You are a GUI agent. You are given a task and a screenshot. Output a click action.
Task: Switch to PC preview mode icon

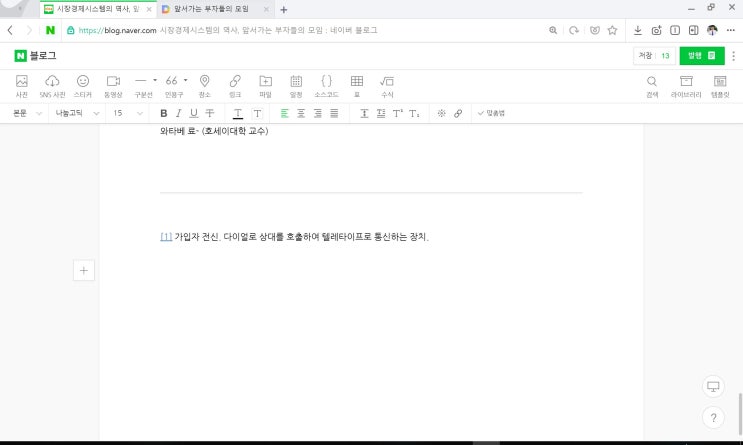(x=713, y=387)
